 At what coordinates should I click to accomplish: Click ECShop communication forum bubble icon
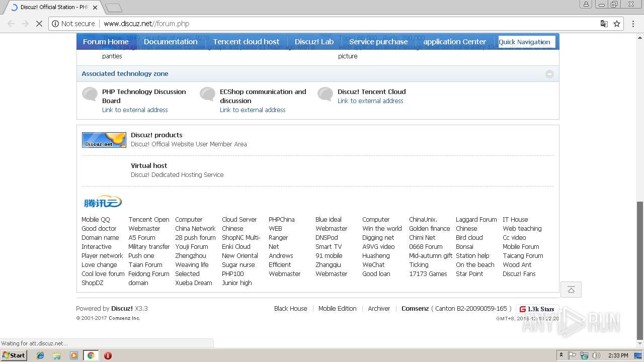click(208, 94)
